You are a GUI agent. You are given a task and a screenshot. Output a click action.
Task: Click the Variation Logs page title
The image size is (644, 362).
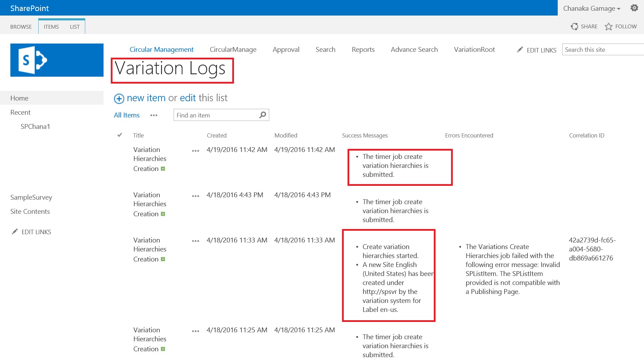(x=170, y=68)
